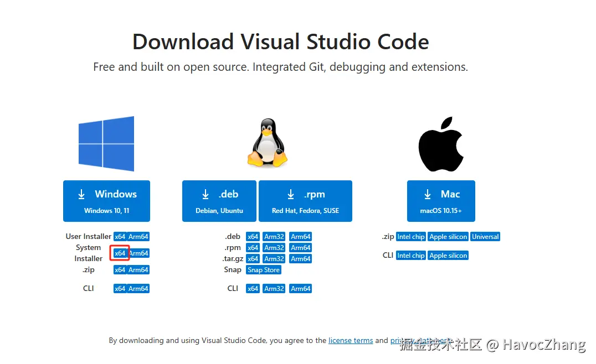The image size is (596, 364).
Task: Download .tar.gz Arm32 for Linux
Action: click(x=274, y=259)
